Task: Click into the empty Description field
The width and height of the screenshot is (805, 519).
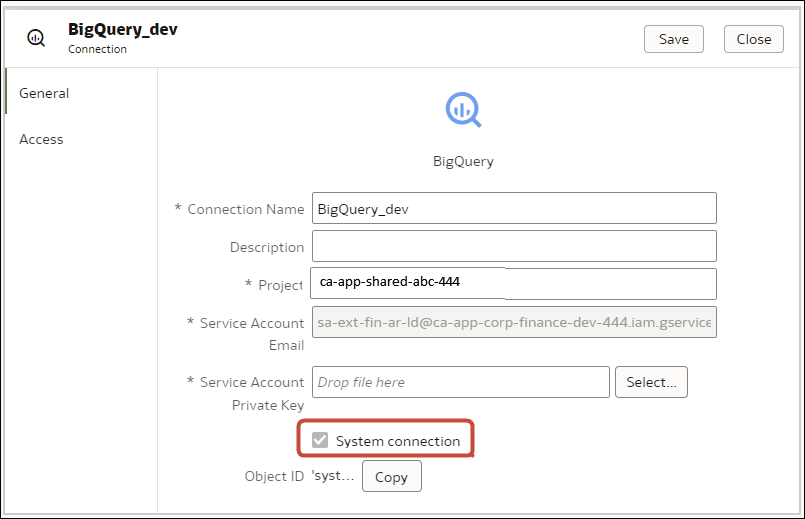Action: [514, 246]
